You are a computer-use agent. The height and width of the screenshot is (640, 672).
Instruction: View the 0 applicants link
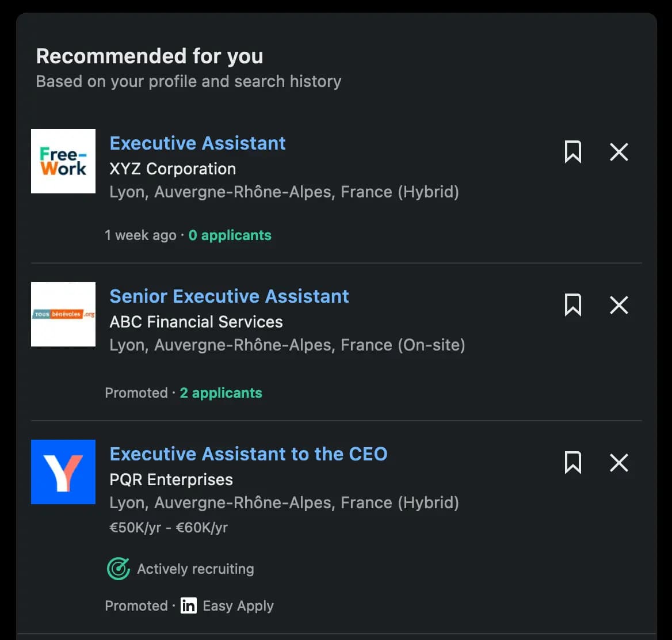(x=230, y=235)
